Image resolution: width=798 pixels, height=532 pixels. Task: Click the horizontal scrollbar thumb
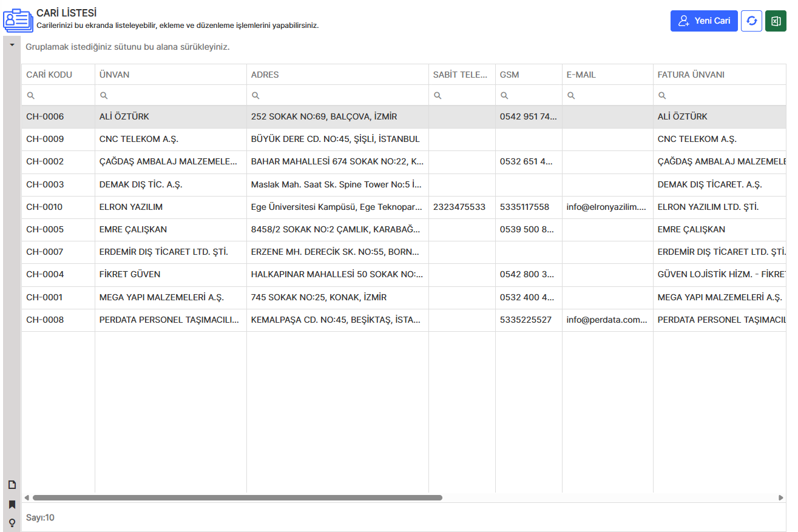pos(237,498)
